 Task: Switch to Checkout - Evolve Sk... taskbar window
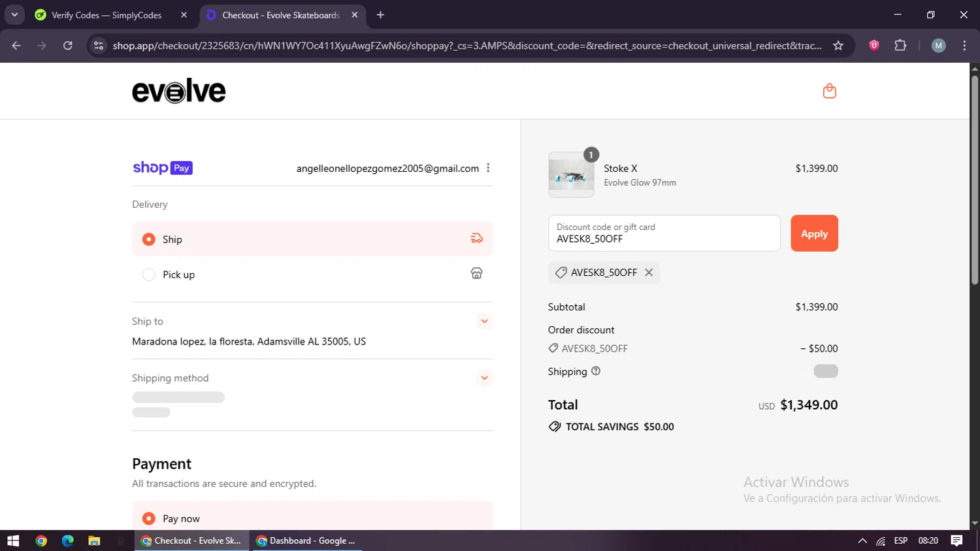tap(191, 541)
